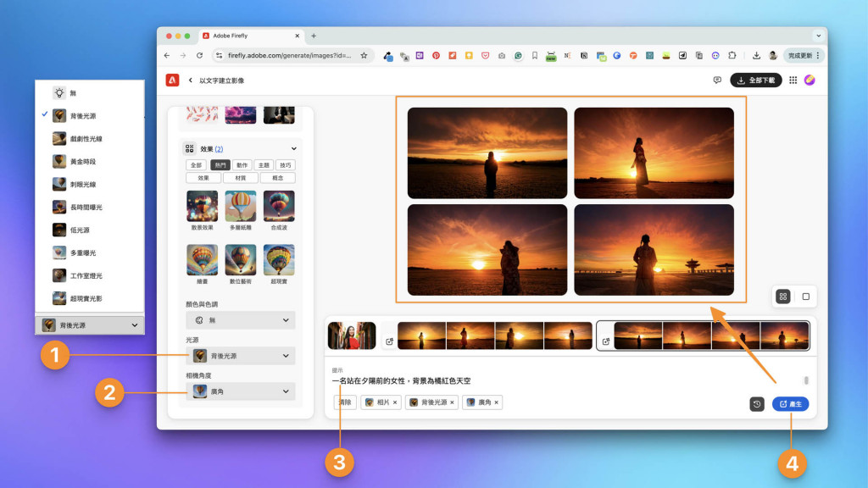
Task: Select the 技巧 effects filter
Action: [285, 165]
